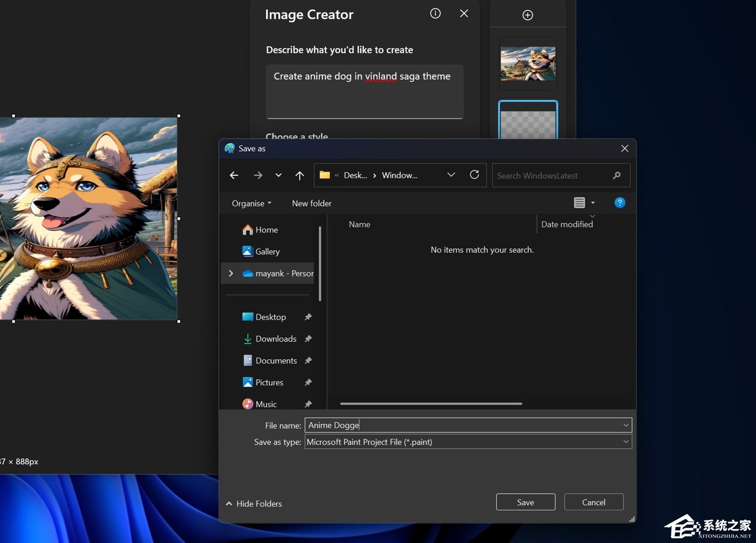Click Desktop in the breadcrumb path
This screenshot has height=543, width=756.
[356, 175]
